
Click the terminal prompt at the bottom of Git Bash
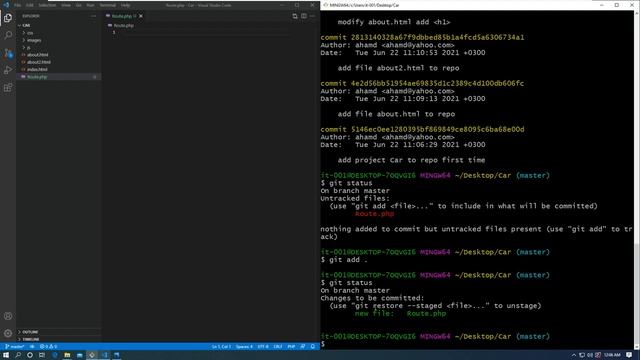tap(323, 344)
